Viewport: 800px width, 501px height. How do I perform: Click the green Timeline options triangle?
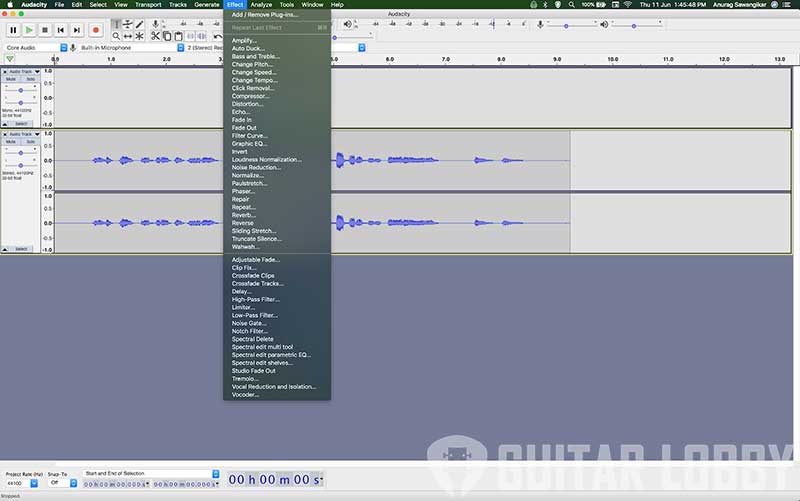pyautogui.click(x=10, y=59)
